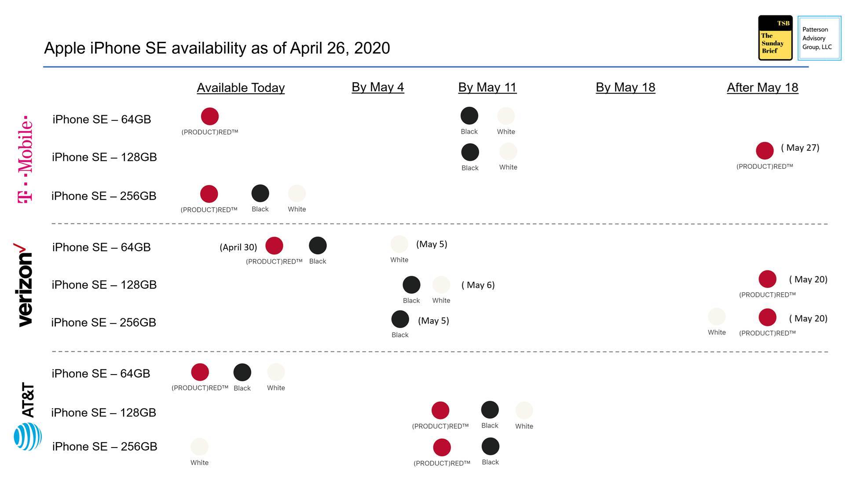
Task: Click the AT&T blue globe icon
Action: tap(28, 437)
